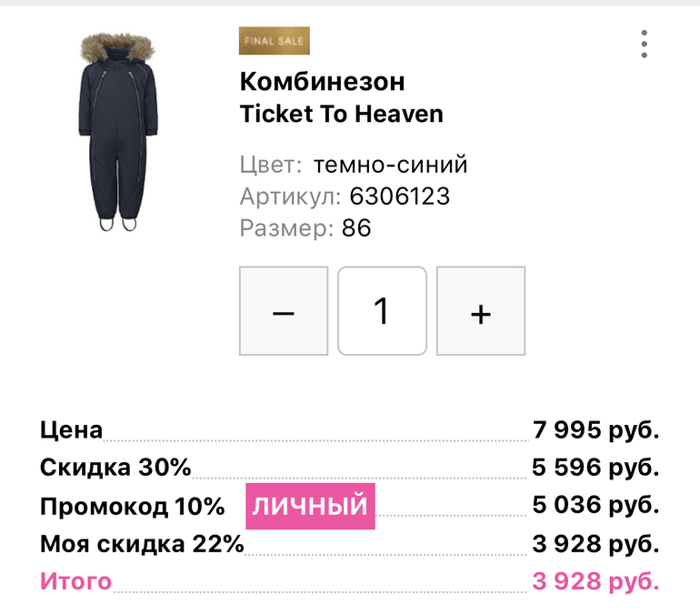Click the Цена row label
The width and height of the screenshot is (700, 615).
click(x=72, y=429)
